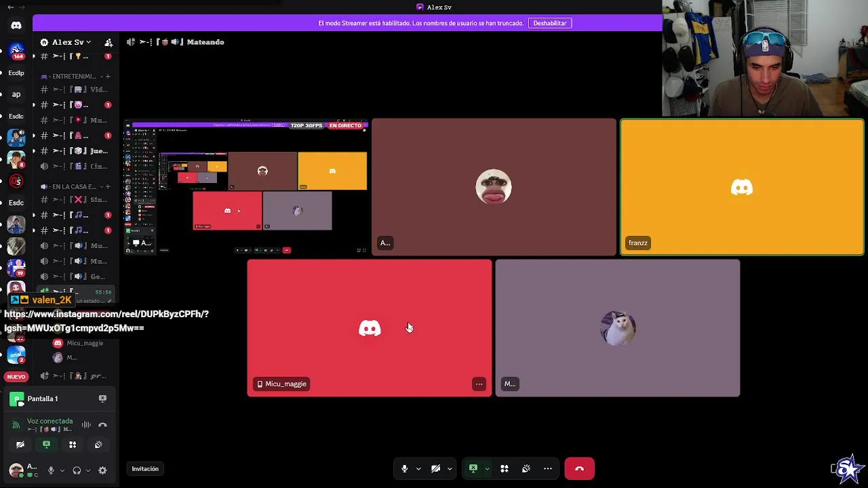The height and width of the screenshot is (488, 868).
Task: Select the cat avatar participant tile
Action: tap(618, 328)
